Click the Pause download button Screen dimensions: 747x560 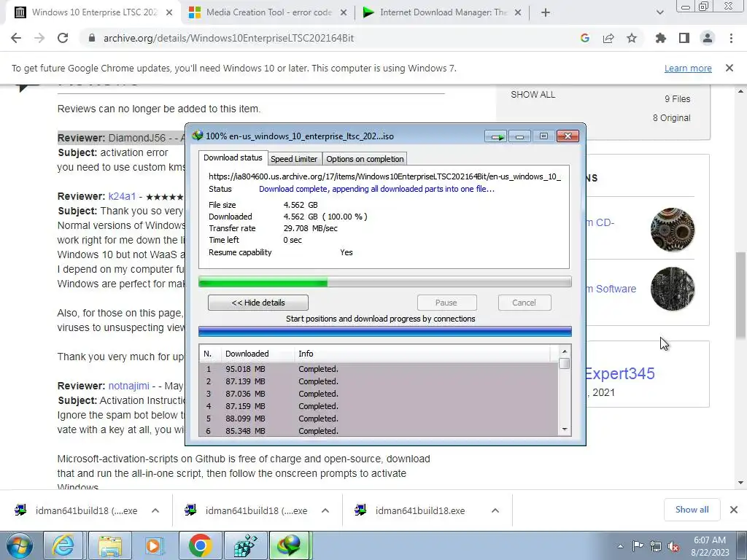tap(446, 303)
